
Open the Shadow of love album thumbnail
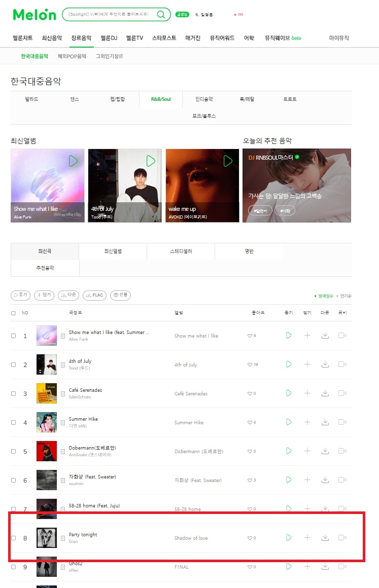pos(47,538)
